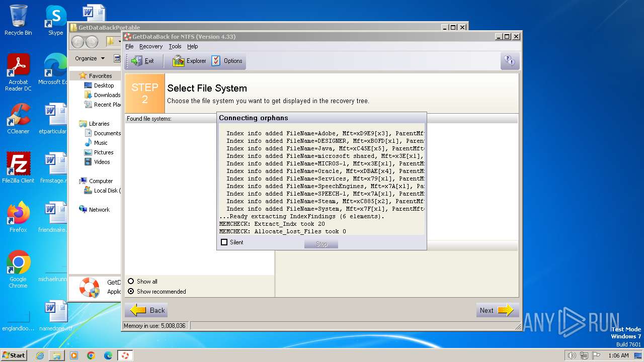Switch to GetDataBack taskbar button
644x362 pixels.
[125, 355]
